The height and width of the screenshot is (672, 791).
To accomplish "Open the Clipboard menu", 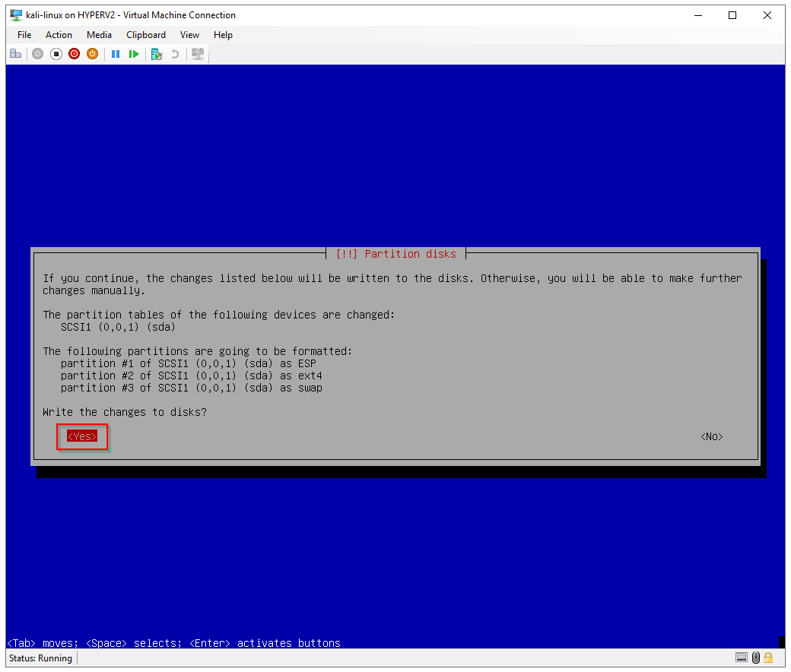I will tap(146, 35).
